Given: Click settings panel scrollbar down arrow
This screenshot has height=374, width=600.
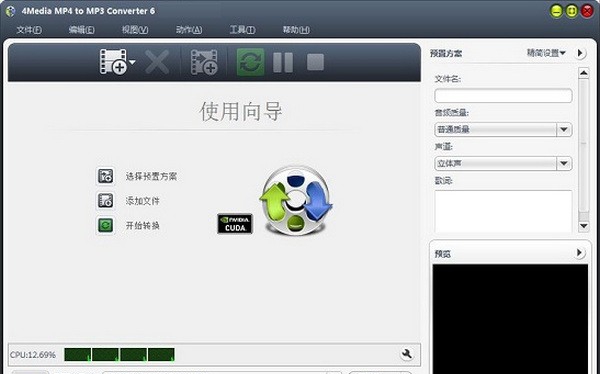Looking at the screenshot, I should (584, 226).
